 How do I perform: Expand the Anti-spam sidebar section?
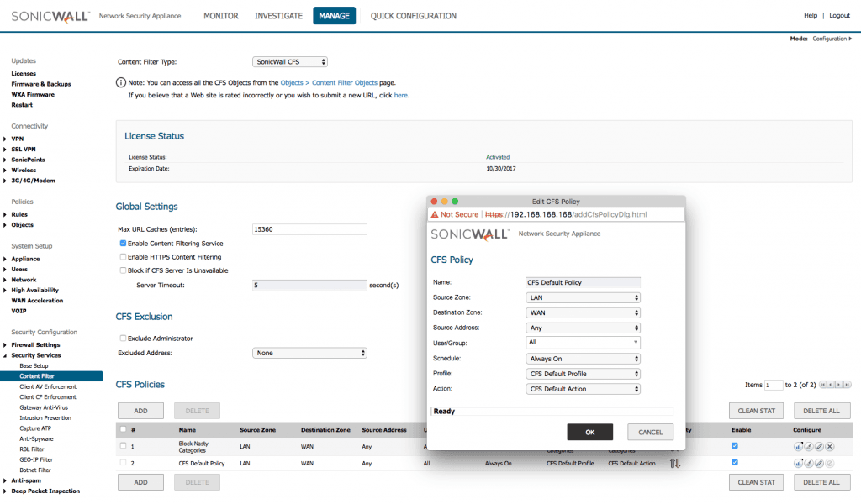5,480
